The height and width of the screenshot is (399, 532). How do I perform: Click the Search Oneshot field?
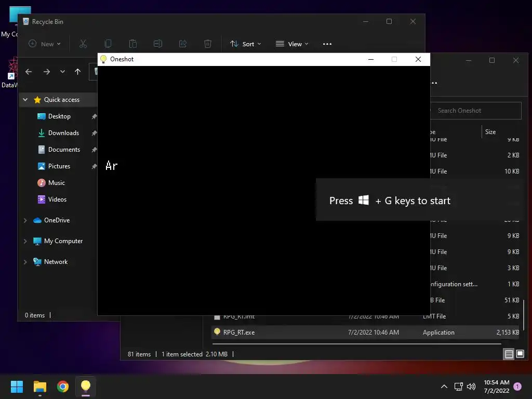476,111
